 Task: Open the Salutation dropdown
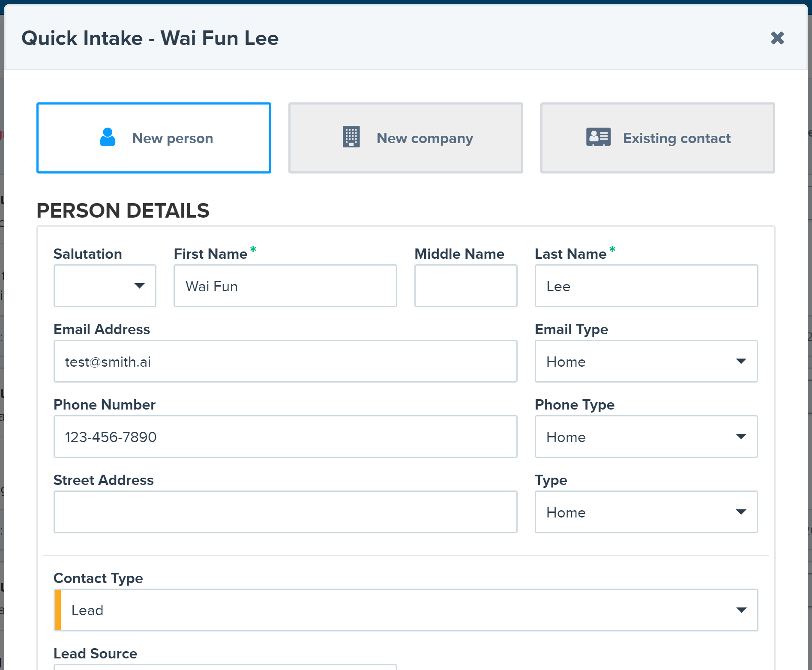click(x=105, y=286)
